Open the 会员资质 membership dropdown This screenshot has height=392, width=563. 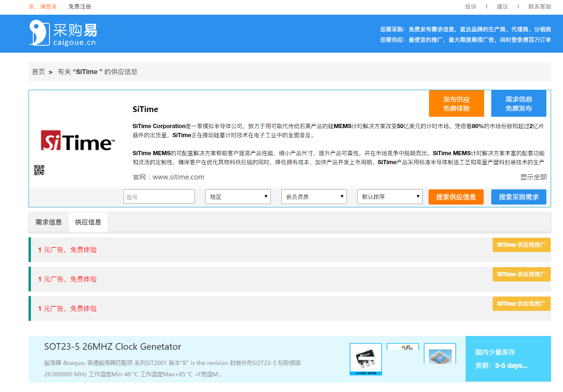pyautogui.click(x=314, y=196)
